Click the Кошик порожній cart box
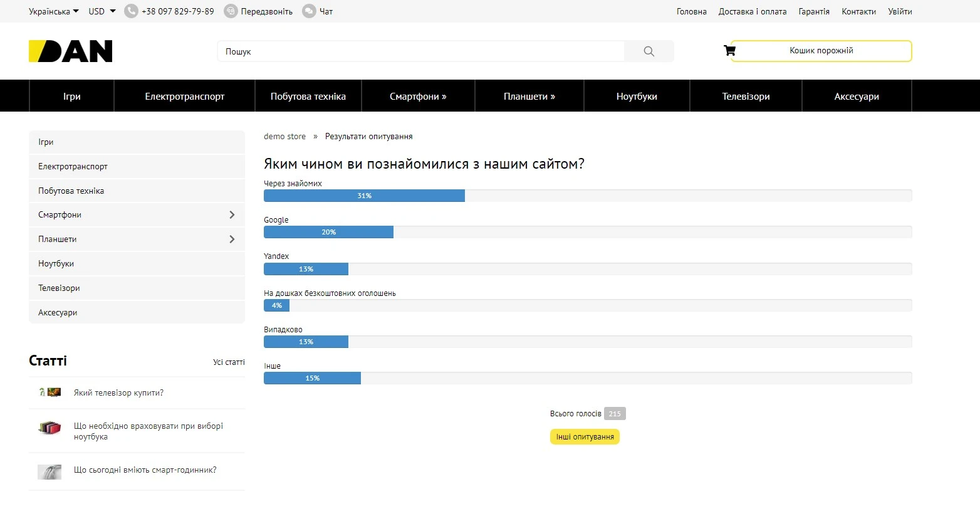This screenshot has width=980, height=521. tap(821, 51)
